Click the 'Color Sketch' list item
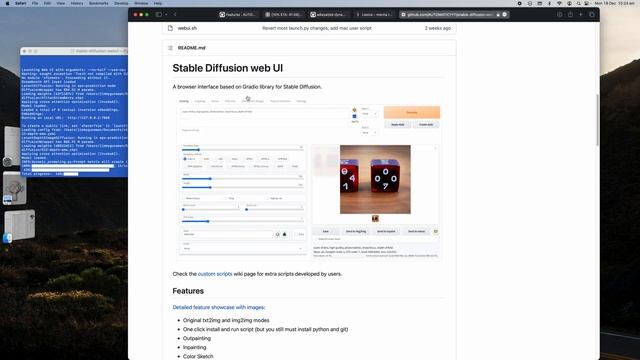Image resolution: width=640 pixels, height=360 pixels. [x=198, y=356]
